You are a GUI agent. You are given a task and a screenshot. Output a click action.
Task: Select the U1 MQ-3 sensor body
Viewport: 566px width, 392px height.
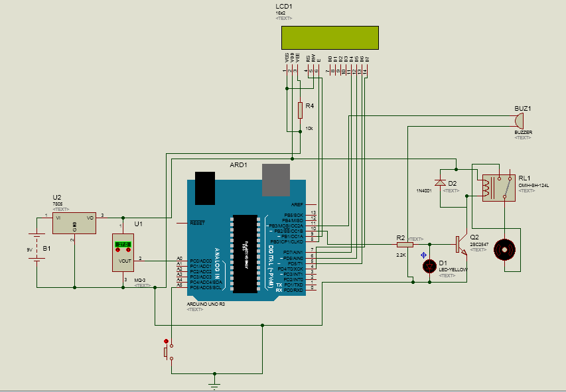(123, 253)
